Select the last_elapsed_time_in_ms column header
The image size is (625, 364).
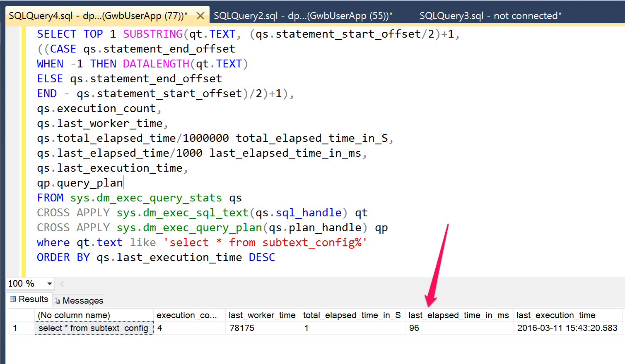[459, 315]
